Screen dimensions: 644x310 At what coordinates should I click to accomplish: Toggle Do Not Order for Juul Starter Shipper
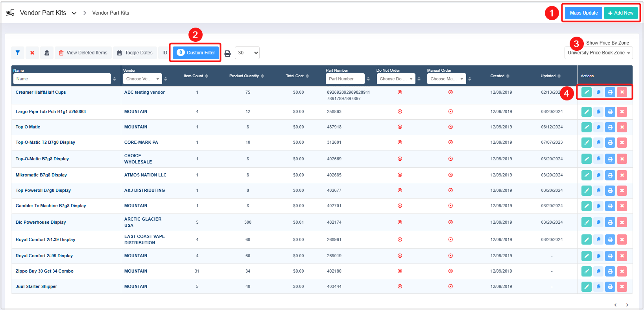pos(400,286)
